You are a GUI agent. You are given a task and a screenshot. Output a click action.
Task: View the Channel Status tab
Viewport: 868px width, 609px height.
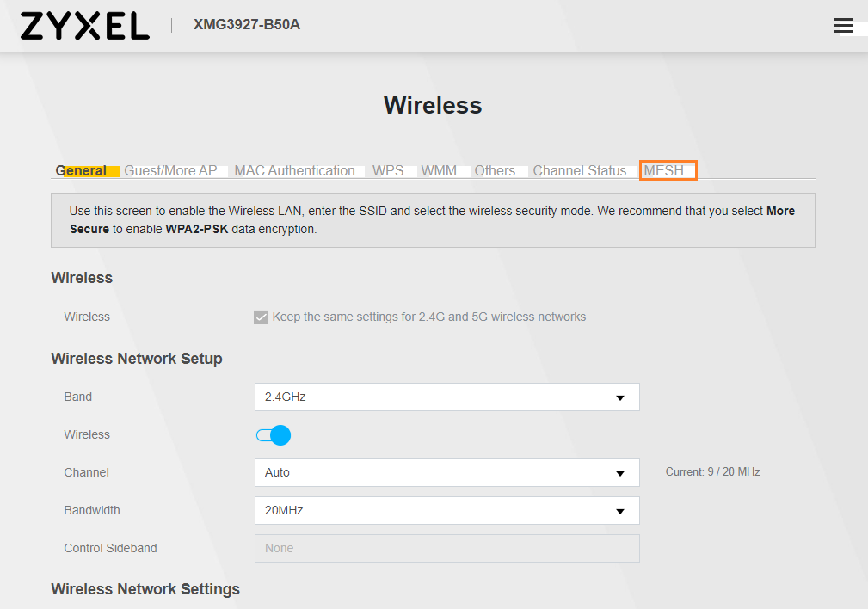click(580, 171)
